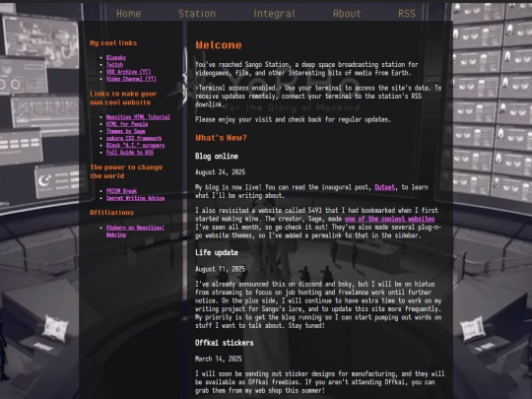The height and width of the screenshot is (399, 532).
Task: Click the date August 24, 2025
Action: pos(221,172)
